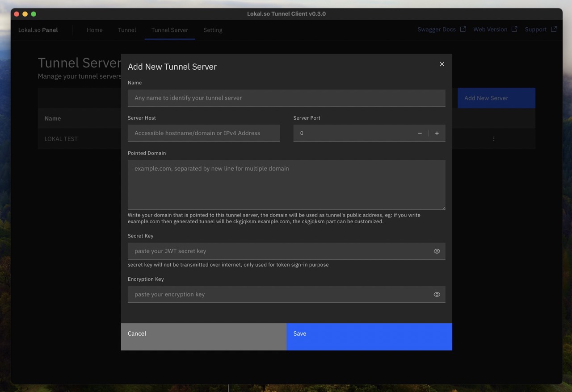This screenshot has width=572, height=392.
Task: Reveal the JWT secret key with the eye icon
Action: [x=437, y=251]
